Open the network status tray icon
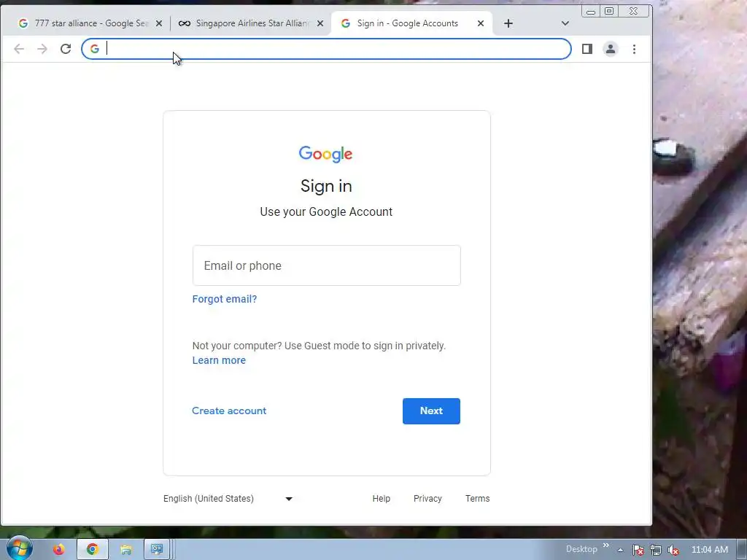This screenshot has height=560, width=747. tap(656, 550)
